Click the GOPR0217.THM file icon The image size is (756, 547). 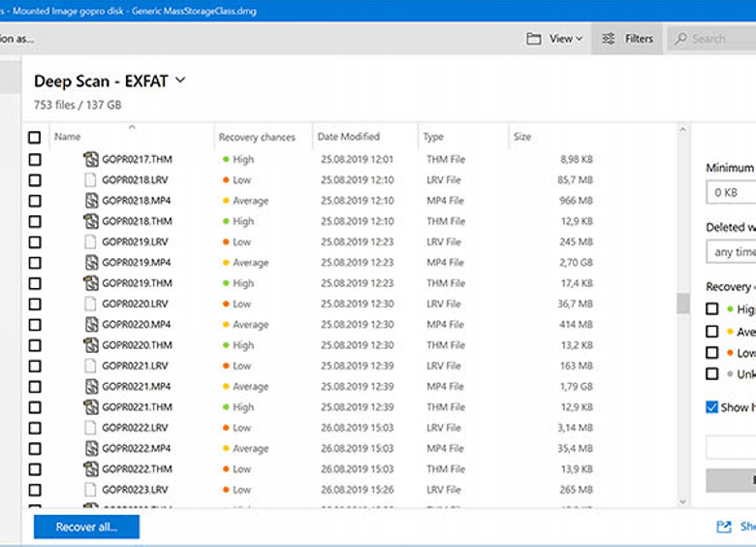[x=91, y=159]
